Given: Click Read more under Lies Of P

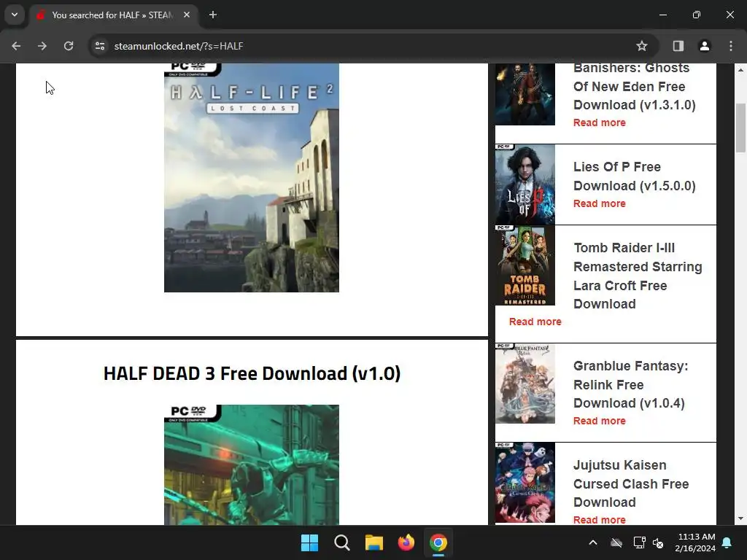Looking at the screenshot, I should [600, 203].
